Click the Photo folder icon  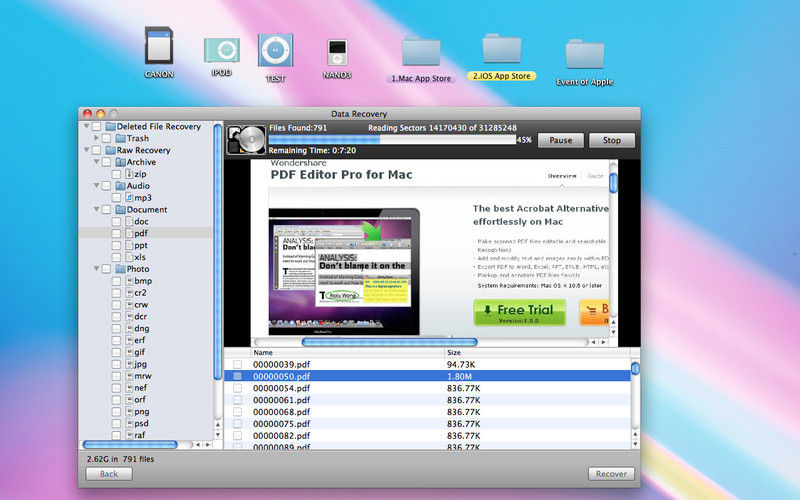tap(120, 269)
